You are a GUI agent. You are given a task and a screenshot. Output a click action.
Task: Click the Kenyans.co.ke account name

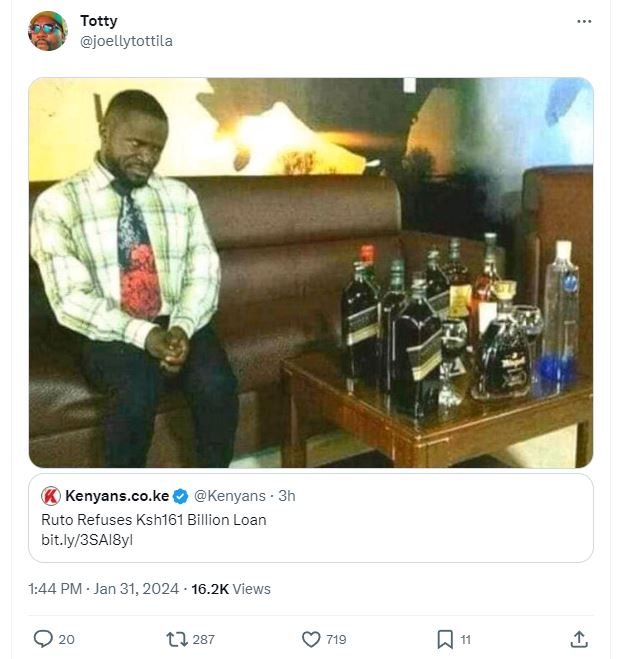point(117,496)
